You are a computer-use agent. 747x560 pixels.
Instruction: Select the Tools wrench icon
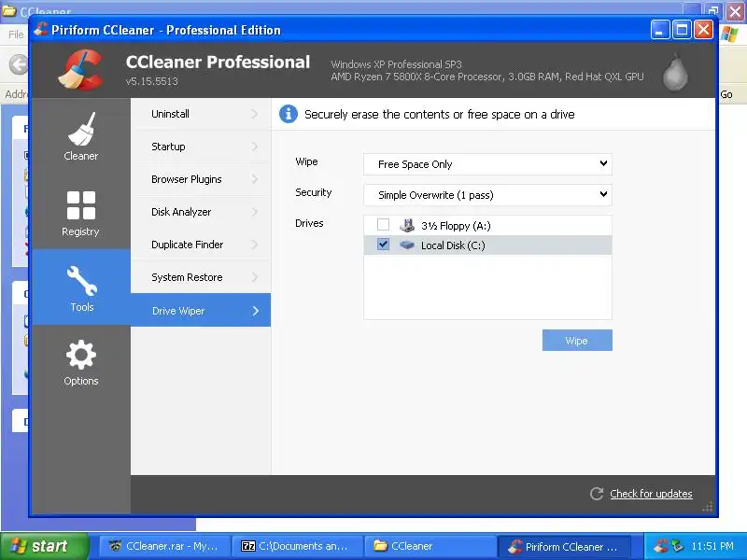pos(81,281)
